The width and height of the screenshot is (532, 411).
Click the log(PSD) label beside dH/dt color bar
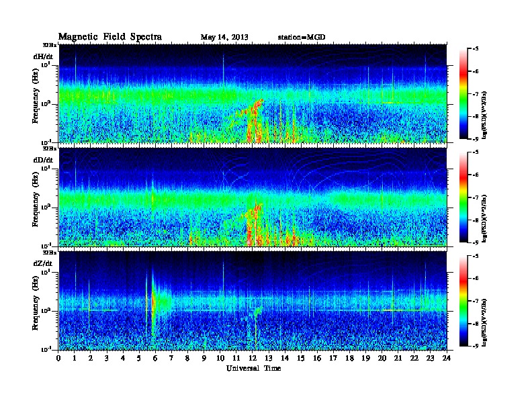(x=484, y=115)
